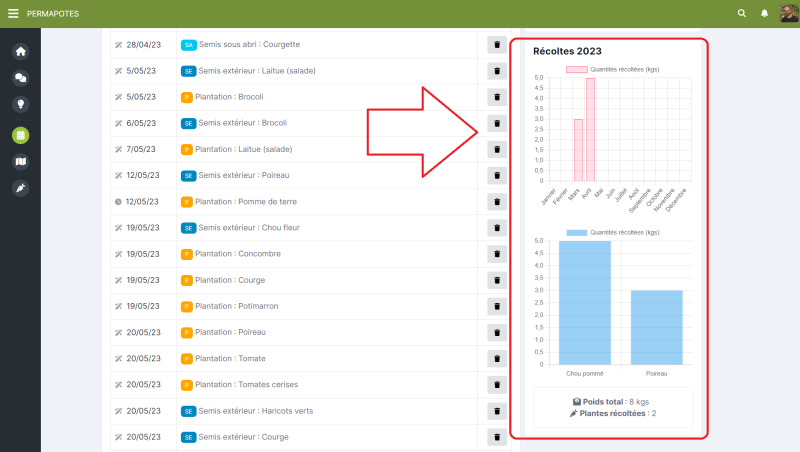Click the search magnifier in the top bar

(x=741, y=14)
